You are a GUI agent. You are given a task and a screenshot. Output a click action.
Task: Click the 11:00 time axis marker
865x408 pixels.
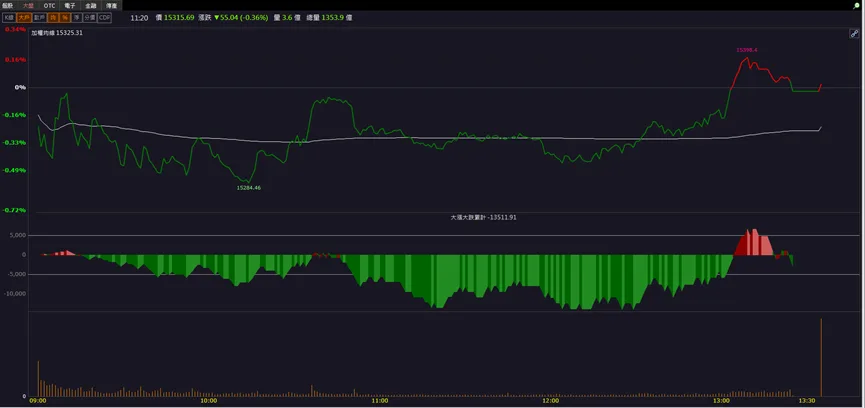pyautogui.click(x=380, y=401)
